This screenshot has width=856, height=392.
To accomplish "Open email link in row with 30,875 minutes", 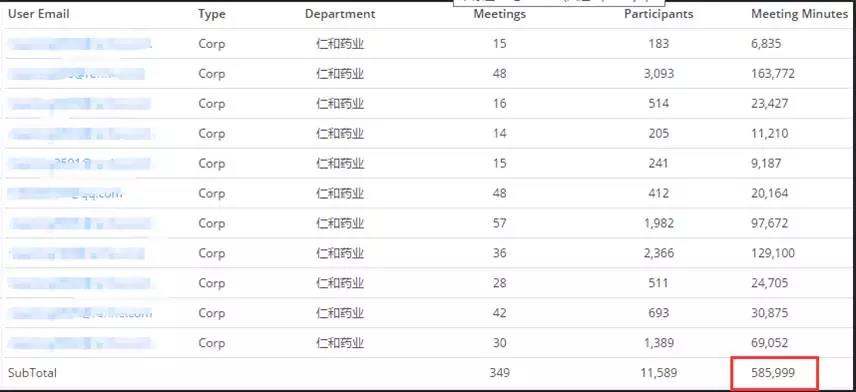I will pyautogui.click(x=80, y=313).
